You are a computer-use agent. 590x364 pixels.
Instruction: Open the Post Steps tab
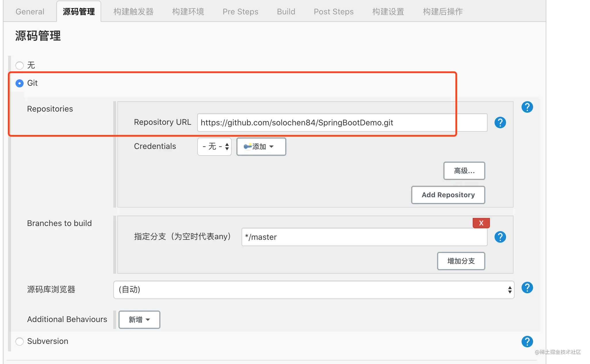(334, 12)
